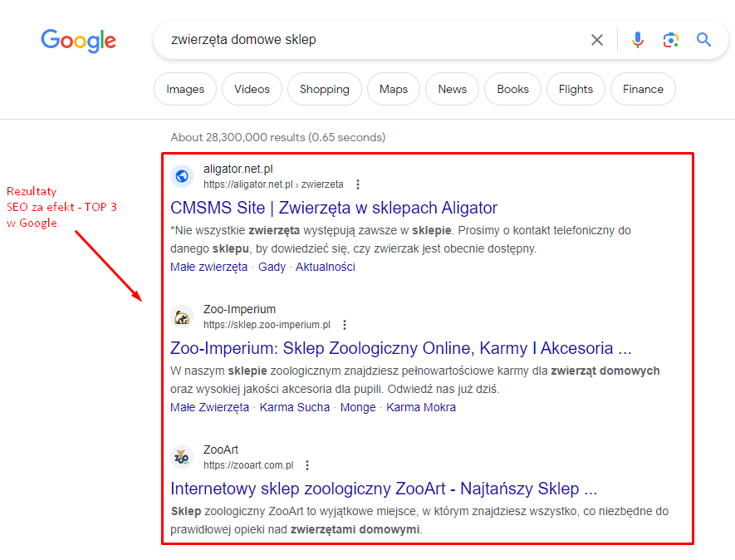The width and height of the screenshot is (735, 560).
Task: Open Małe Zwierzęta sitelink under Zoo-Imperium
Action: 209,407
